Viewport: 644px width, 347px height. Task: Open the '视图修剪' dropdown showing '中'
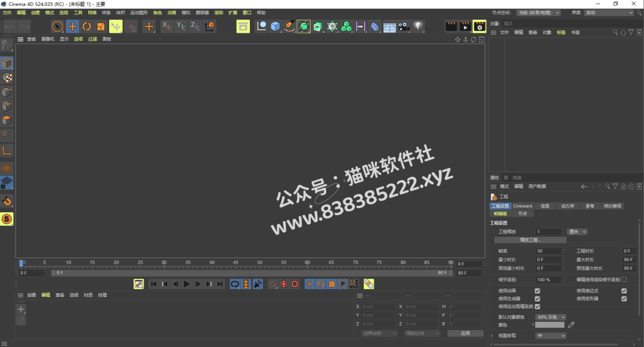pyautogui.click(x=551, y=336)
